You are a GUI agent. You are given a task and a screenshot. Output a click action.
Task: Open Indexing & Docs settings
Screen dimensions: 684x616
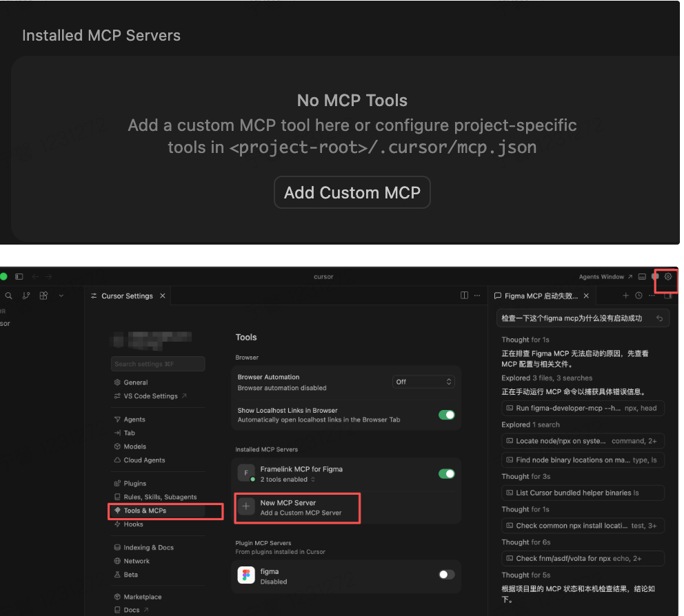tap(148, 548)
